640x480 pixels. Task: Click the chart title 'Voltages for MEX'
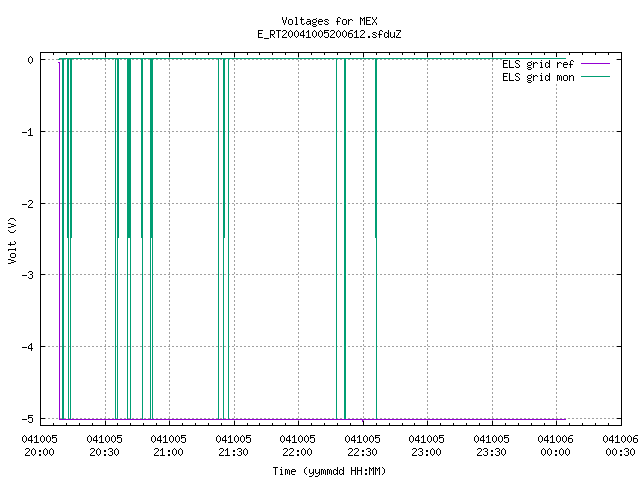coord(329,21)
